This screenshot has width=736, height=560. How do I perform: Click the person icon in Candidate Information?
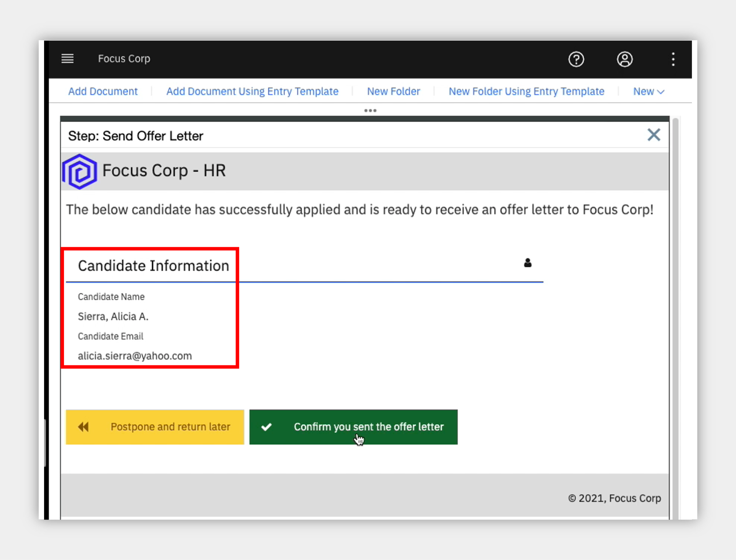(528, 263)
